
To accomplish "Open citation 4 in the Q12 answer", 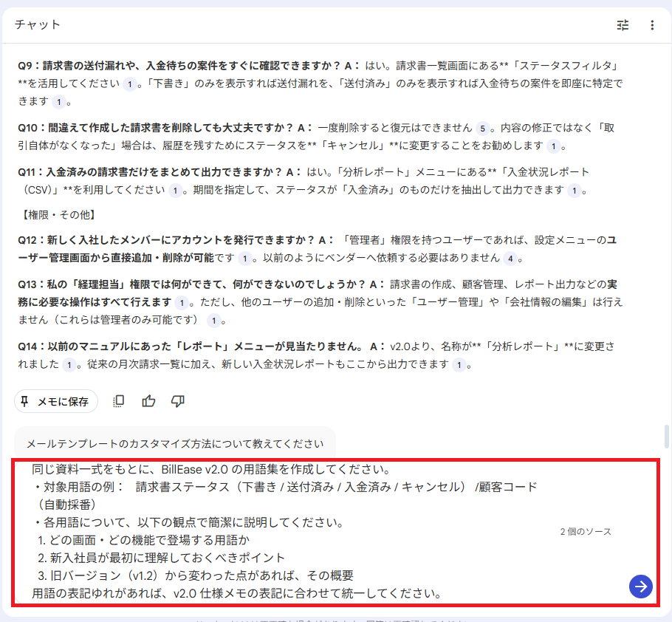I will (510, 259).
